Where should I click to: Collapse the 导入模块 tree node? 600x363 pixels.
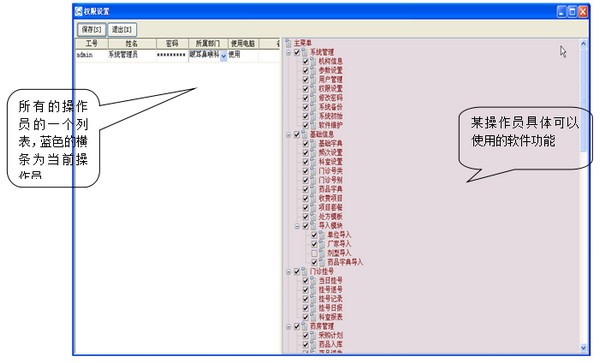coord(297,226)
